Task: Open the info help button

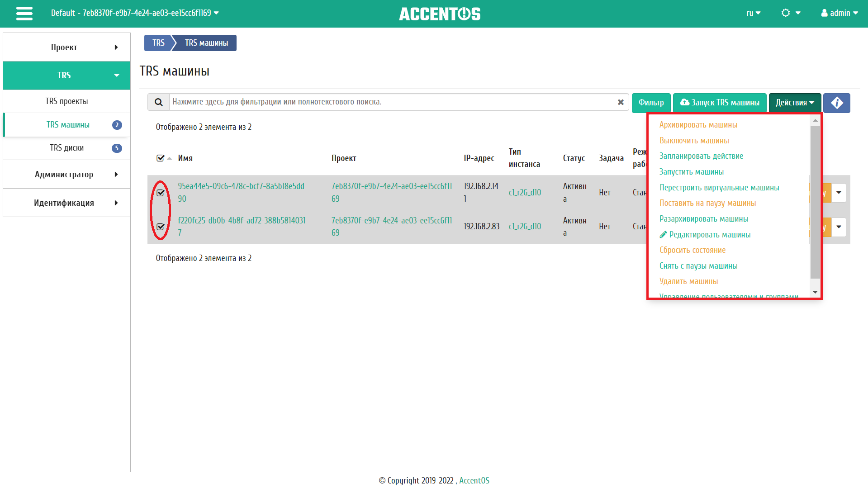Action: tap(836, 103)
